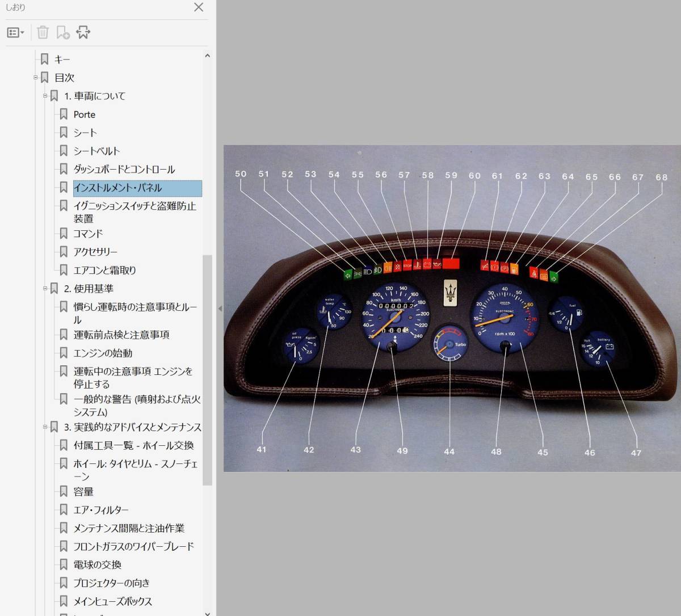This screenshot has height=616, width=681.
Task: Open 運転中の注意事項 エンジンを停止する bookmark
Action: (133, 378)
